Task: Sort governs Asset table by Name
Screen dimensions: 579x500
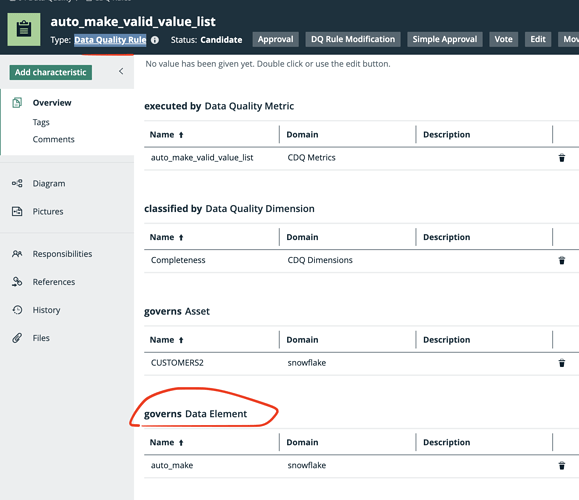Action: tap(166, 340)
